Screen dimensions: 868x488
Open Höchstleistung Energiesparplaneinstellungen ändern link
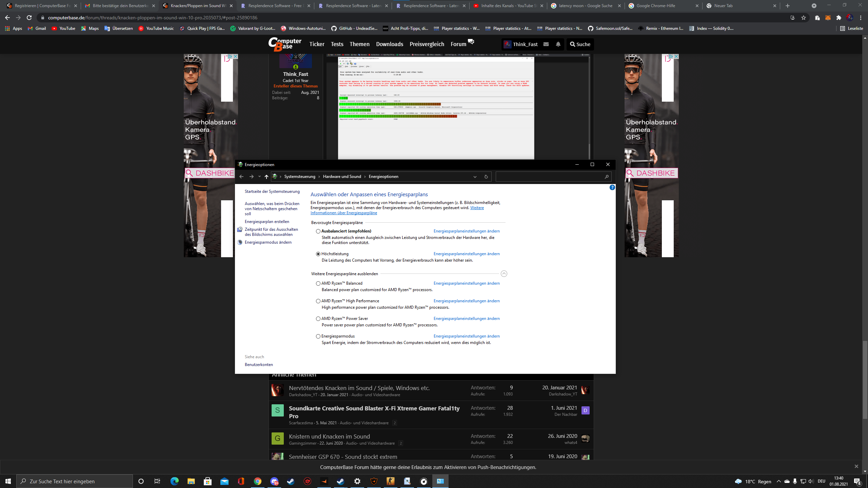[x=466, y=254]
